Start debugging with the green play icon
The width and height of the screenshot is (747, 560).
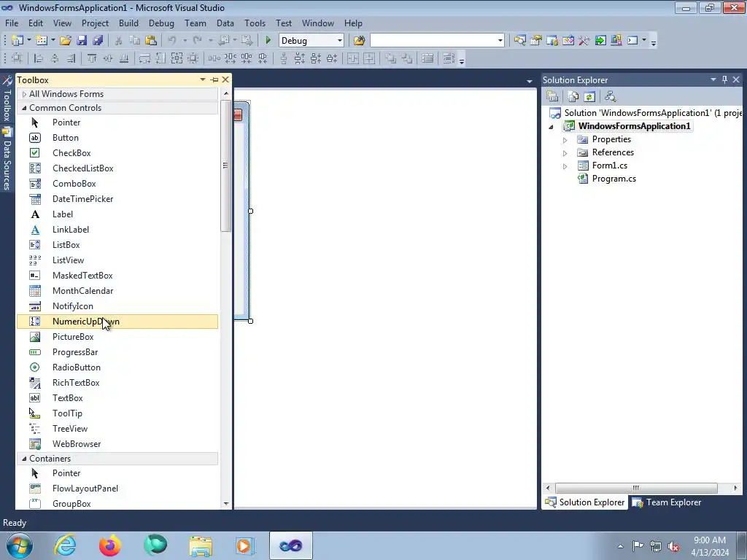(268, 41)
